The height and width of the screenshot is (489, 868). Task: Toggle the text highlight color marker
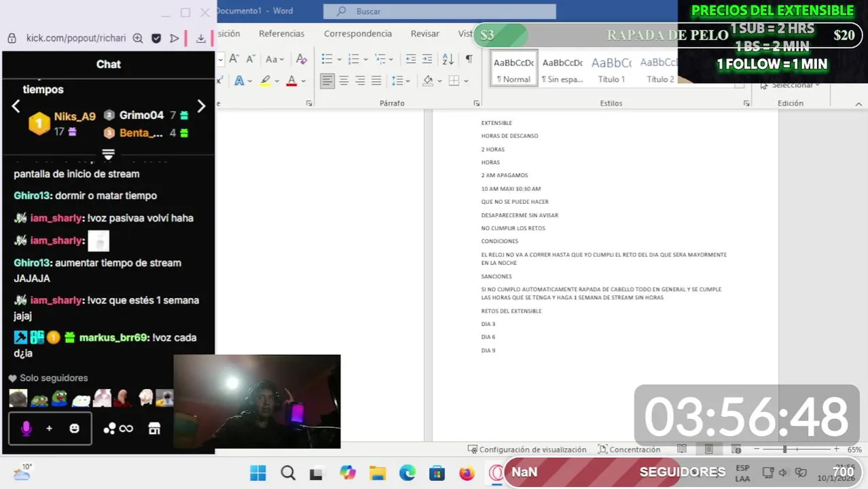[x=266, y=81]
